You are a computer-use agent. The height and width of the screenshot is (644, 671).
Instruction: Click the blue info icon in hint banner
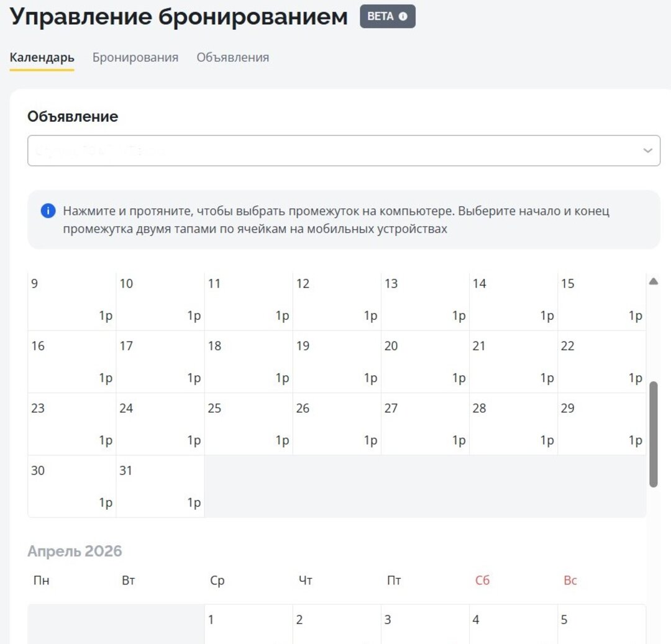pos(48,211)
